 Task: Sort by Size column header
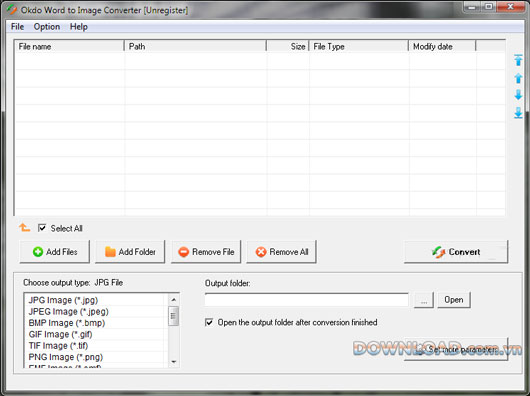click(288, 46)
